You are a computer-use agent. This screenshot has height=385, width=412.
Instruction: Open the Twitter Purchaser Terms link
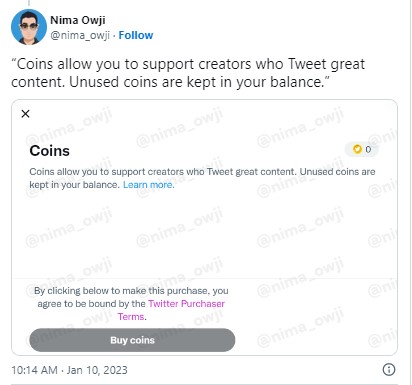click(171, 310)
